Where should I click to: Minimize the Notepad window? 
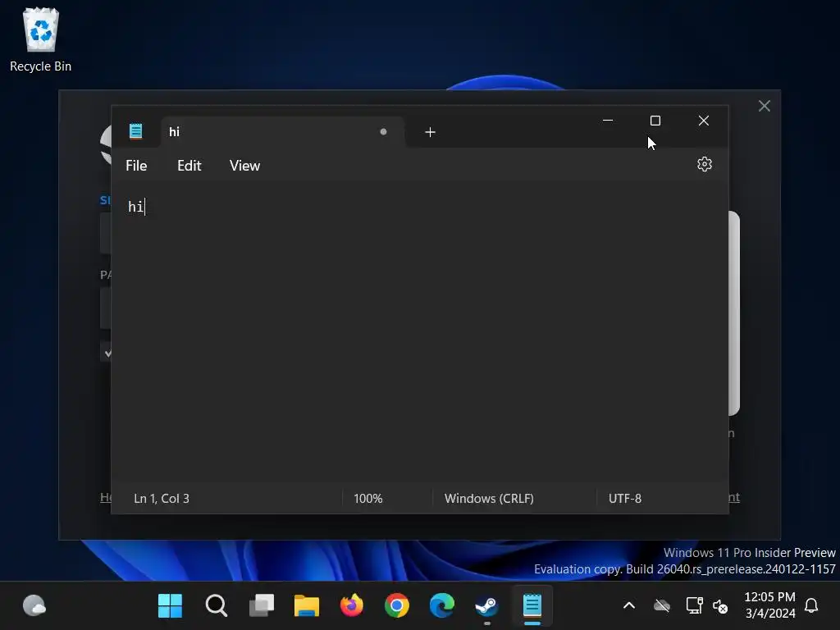coord(608,121)
